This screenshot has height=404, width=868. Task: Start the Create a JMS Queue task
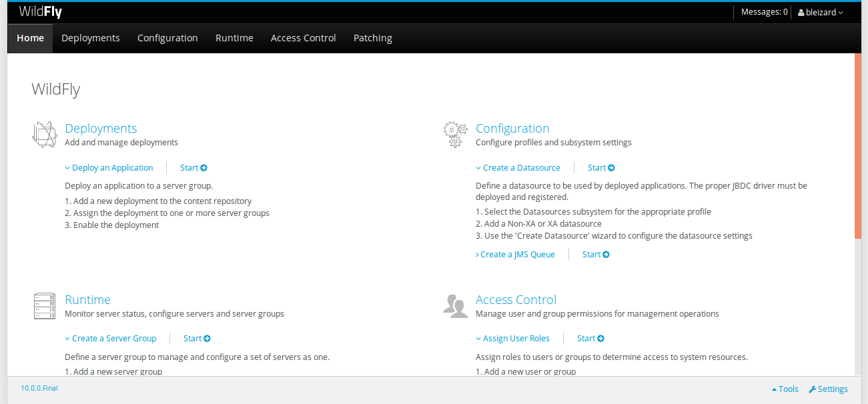596,255
